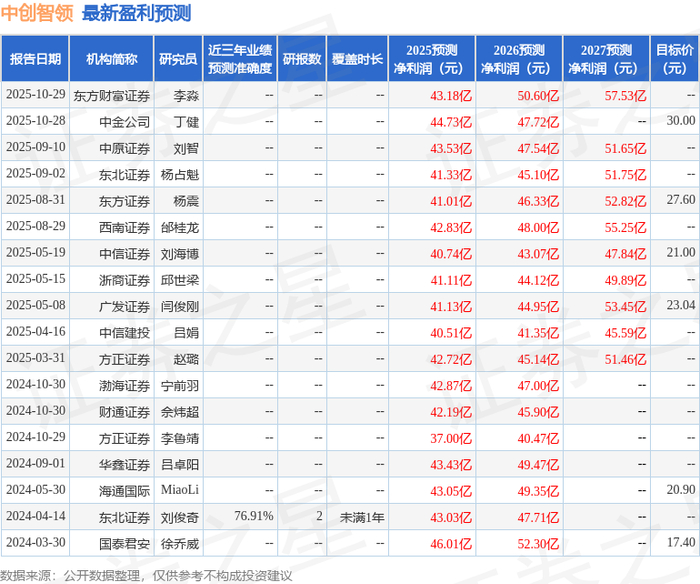Click the accuracy value 76.91%
The width and height of the screenshot is (700, 584).
(x=254, y=516)
